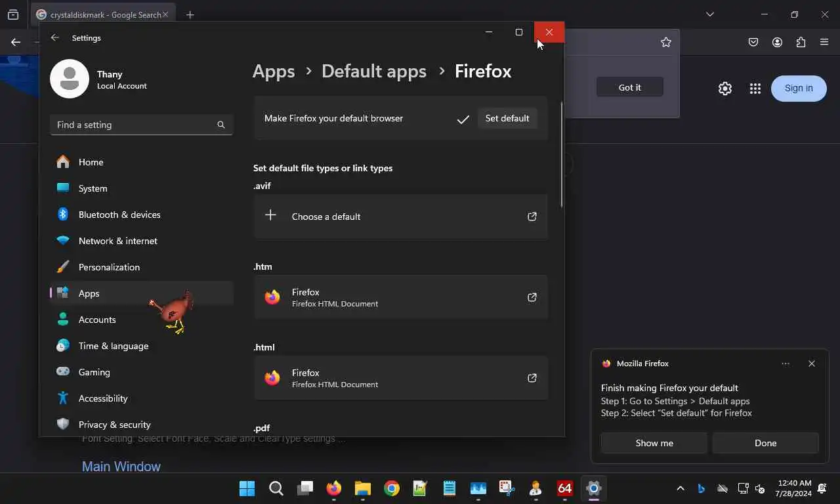Open the Firefox list all tabs dropdown
840x504 pixels.
pyautogui.click(x=709, y=14)
